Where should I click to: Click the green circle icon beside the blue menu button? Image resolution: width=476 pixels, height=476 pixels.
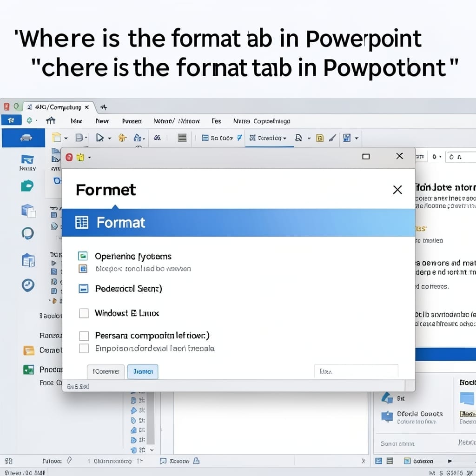click(x=29, y=120)
